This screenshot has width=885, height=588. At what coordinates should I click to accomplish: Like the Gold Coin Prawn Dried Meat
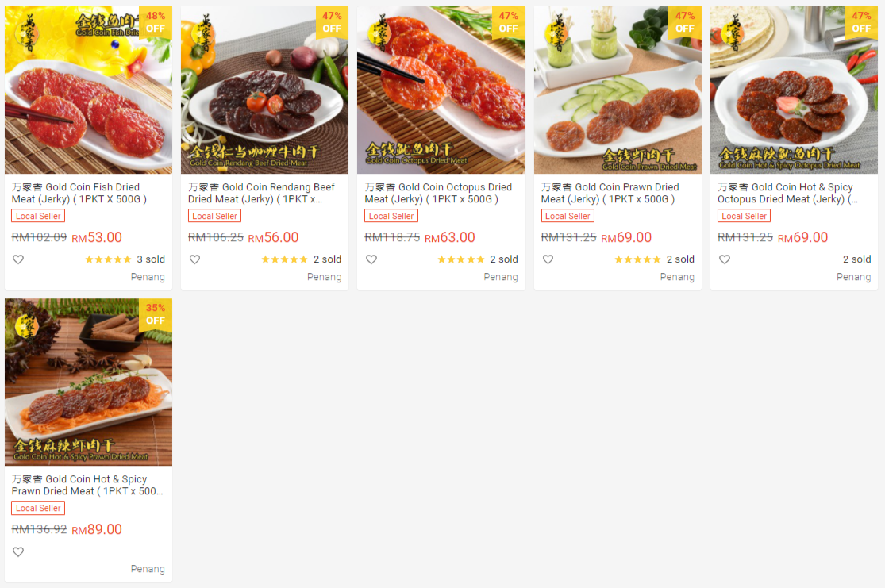(548, 259)
